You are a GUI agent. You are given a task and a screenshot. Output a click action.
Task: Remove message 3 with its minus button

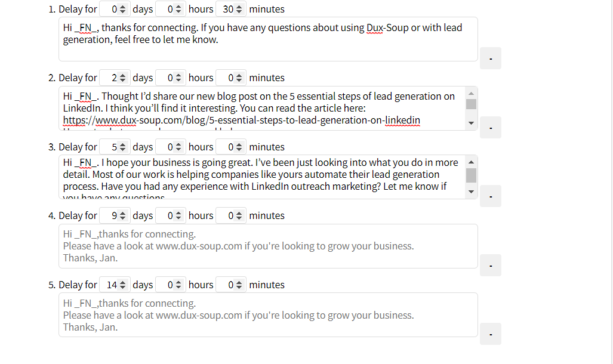click(491, 196)
